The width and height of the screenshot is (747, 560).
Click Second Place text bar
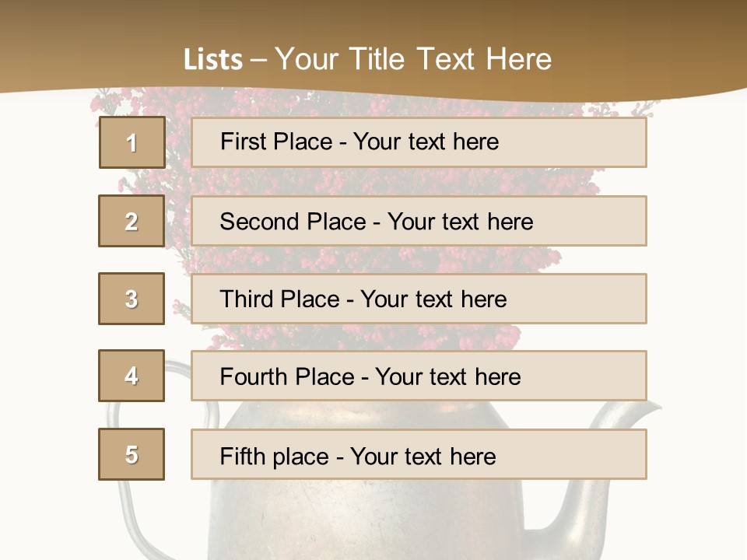[x=419, y=221]
